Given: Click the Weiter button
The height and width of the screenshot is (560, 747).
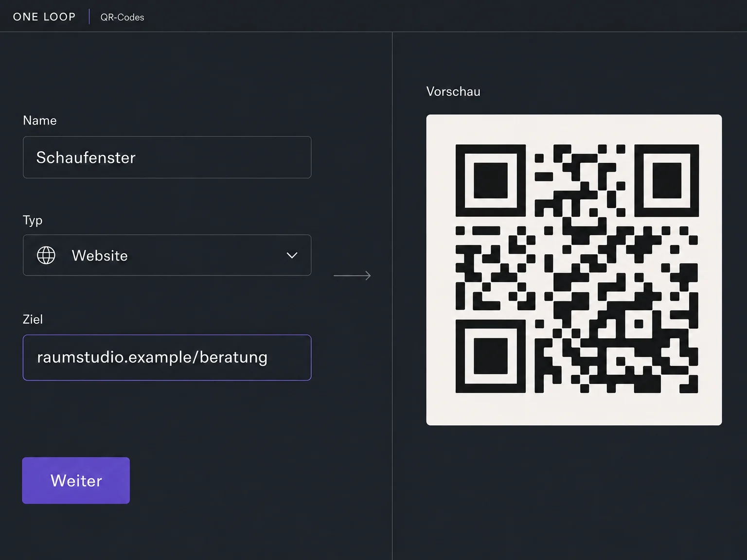Looking at the screenshot, I should click(x=76, y=480).
